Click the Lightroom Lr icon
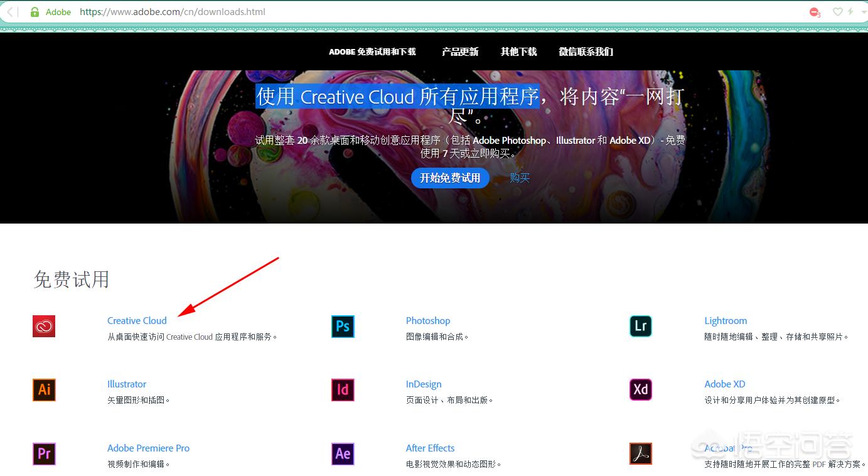This screenshot has height=476, width=868. click(x=641, y=326)
